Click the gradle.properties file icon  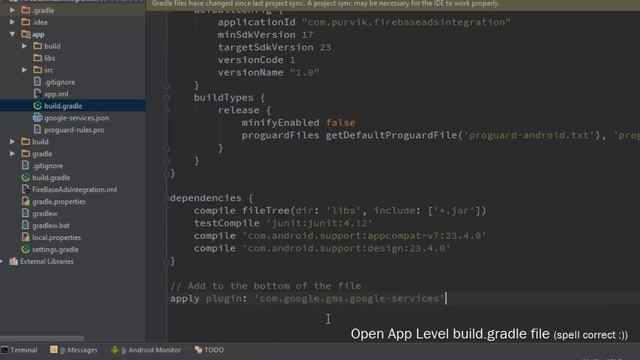coord(26,201)
